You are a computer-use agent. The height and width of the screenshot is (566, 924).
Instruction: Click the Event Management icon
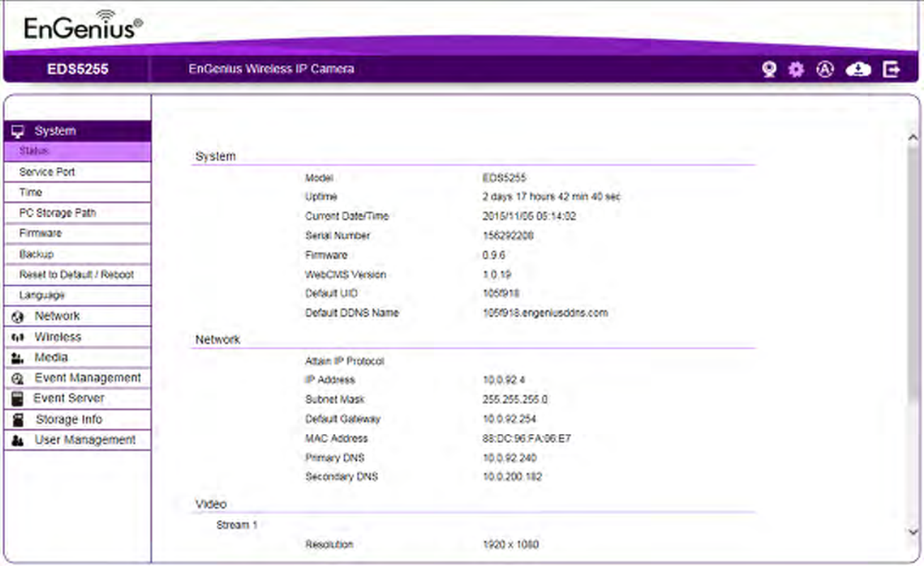(18, 379)
